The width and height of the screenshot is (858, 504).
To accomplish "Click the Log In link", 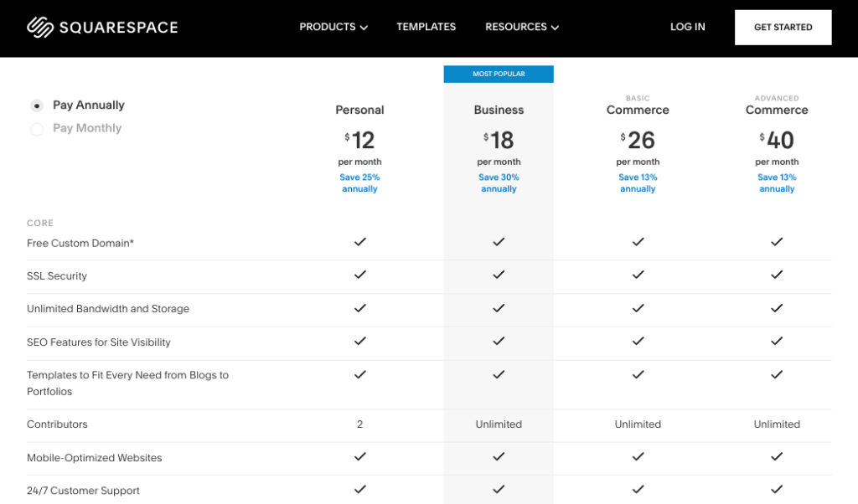I will click(x=687, y=27).
